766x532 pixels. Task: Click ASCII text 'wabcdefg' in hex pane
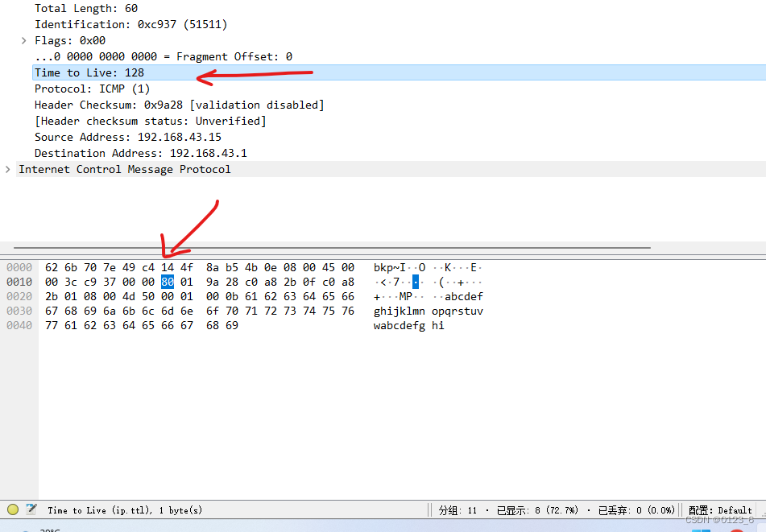click(400, 325)
